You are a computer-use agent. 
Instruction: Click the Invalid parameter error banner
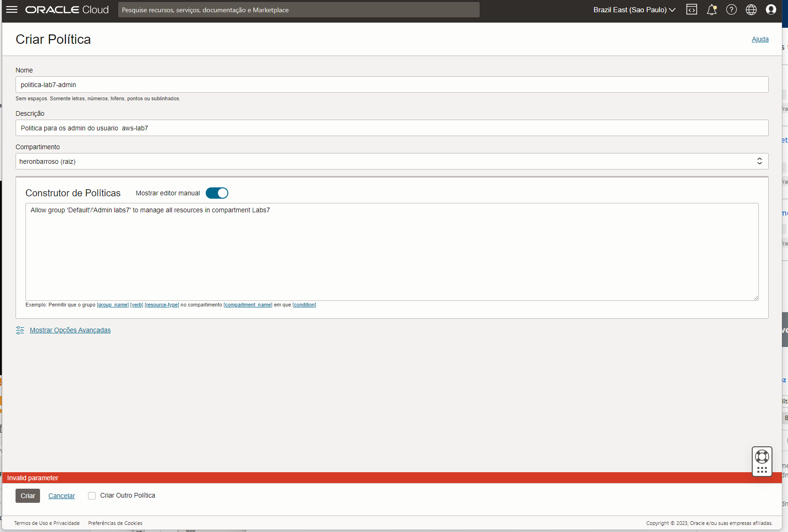pos(392,478)
